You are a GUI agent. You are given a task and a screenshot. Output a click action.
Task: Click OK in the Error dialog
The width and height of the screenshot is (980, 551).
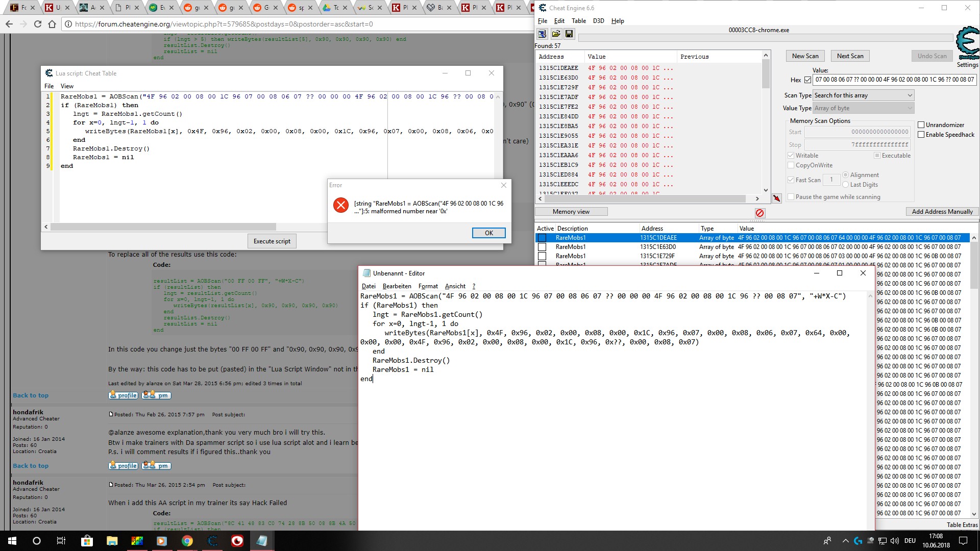pos(488,233)
